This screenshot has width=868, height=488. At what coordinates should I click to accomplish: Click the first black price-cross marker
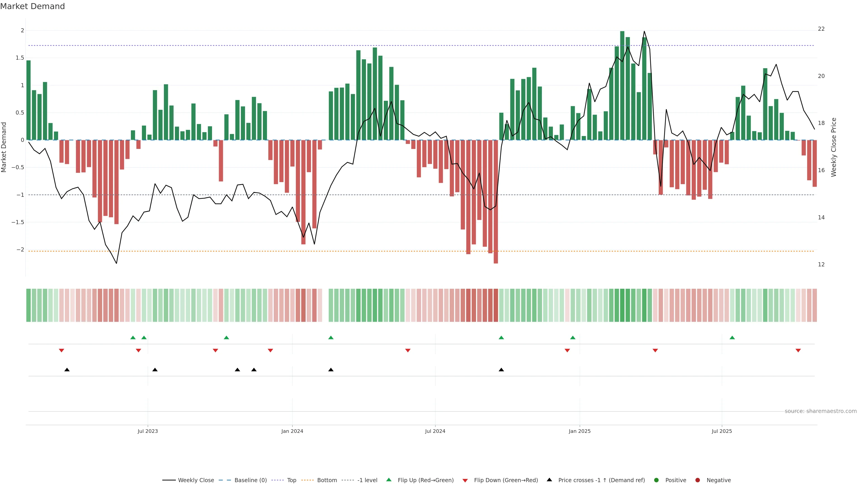67,370
